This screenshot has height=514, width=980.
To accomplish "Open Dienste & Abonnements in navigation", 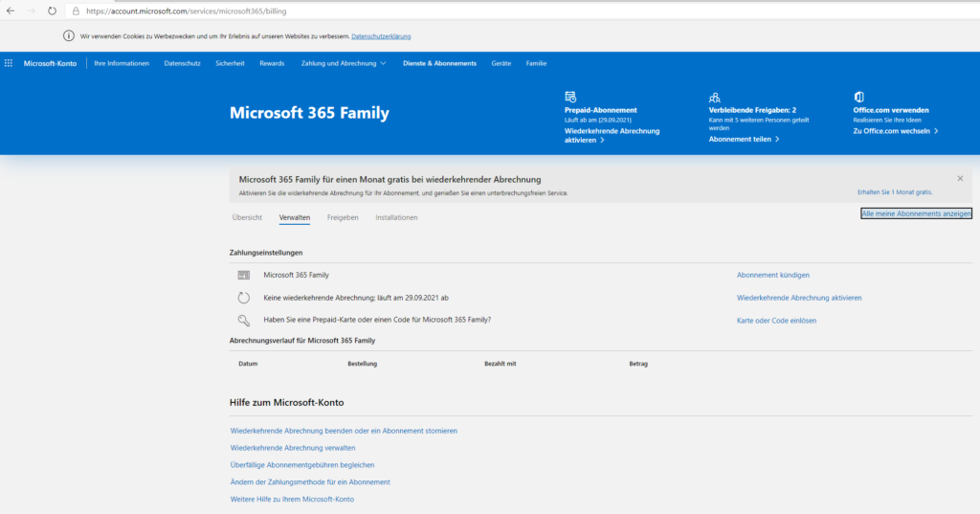I will pos(439,63).
